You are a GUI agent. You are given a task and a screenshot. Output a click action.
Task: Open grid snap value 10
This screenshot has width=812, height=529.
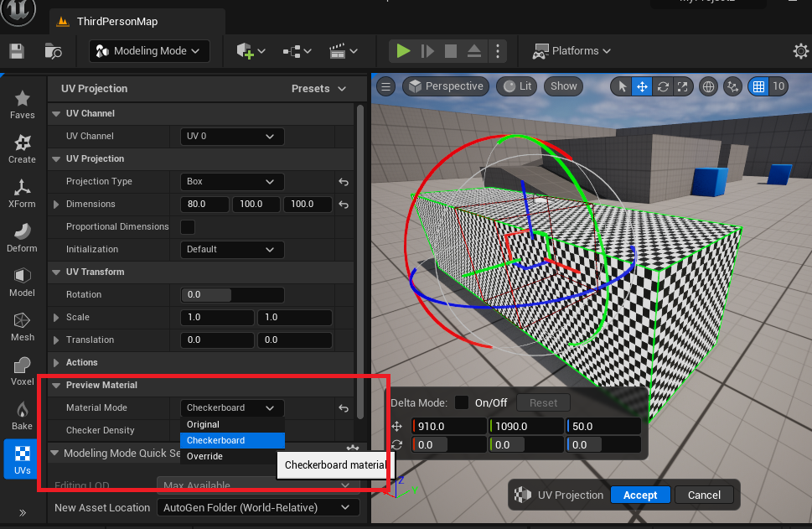(x=778, y=86)
